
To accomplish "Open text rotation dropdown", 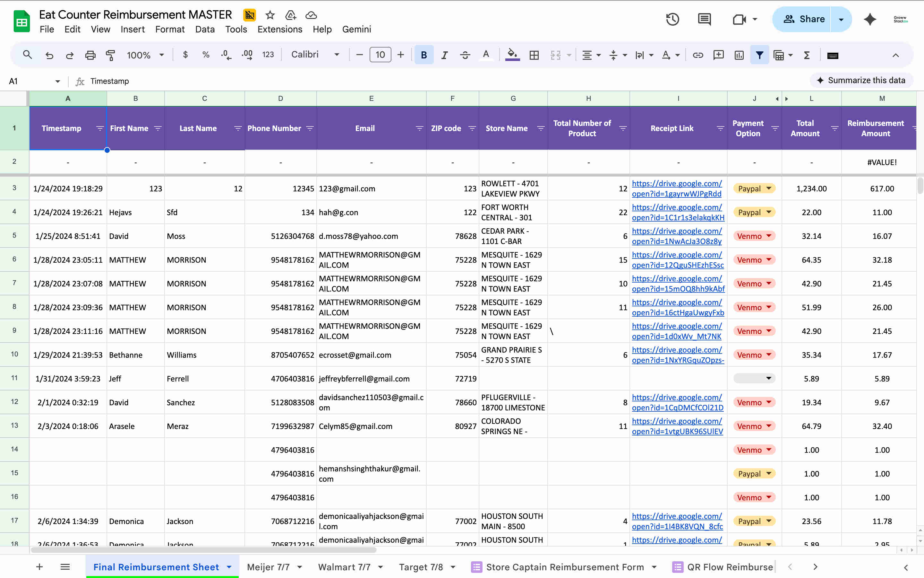I will point(671,55).
